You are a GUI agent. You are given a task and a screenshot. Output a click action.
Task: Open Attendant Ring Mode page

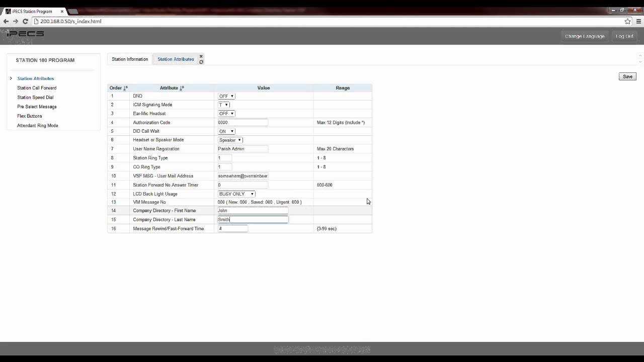[x=38, y=126]
